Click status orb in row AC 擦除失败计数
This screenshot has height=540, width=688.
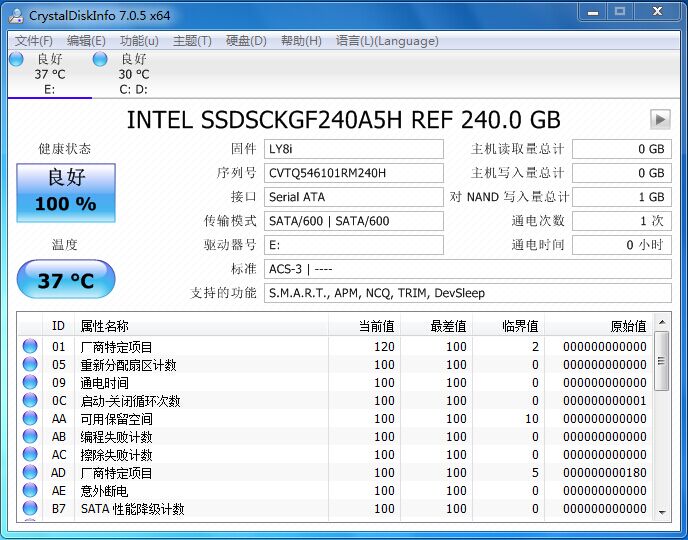pos(30,454)
